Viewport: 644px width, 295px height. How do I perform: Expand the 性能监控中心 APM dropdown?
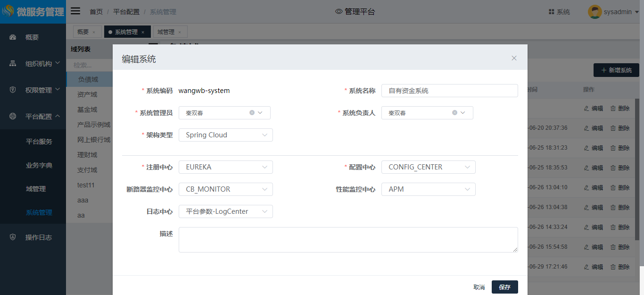tap(428, 189)
